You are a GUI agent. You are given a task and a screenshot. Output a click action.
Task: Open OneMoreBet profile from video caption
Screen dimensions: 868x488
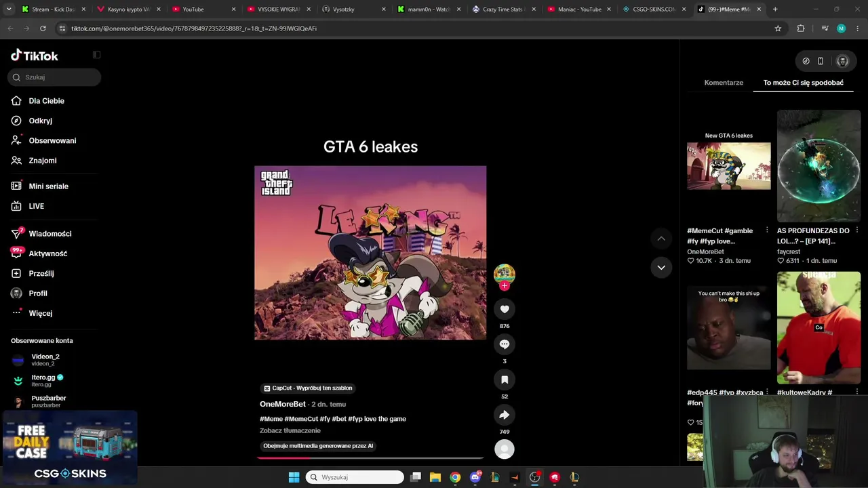coord(283,404)
